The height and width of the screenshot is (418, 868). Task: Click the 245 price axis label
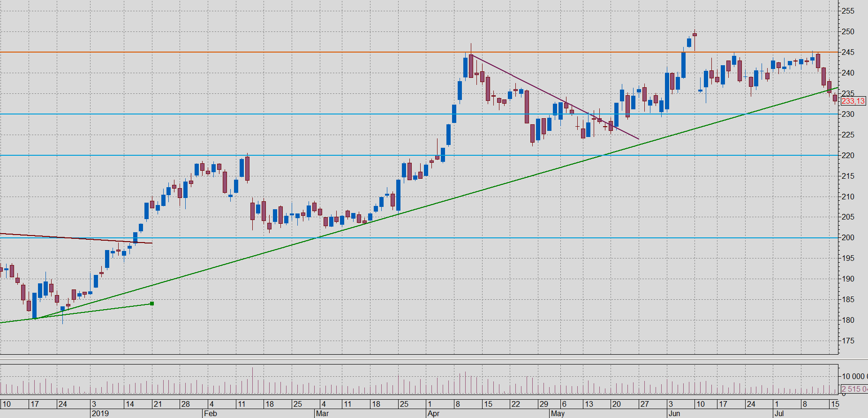point(848,52)
